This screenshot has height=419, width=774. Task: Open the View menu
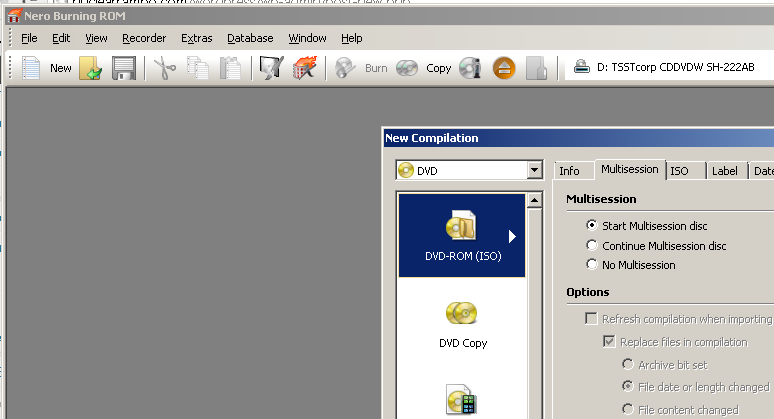pyautogui.click(x=96, y=38)
